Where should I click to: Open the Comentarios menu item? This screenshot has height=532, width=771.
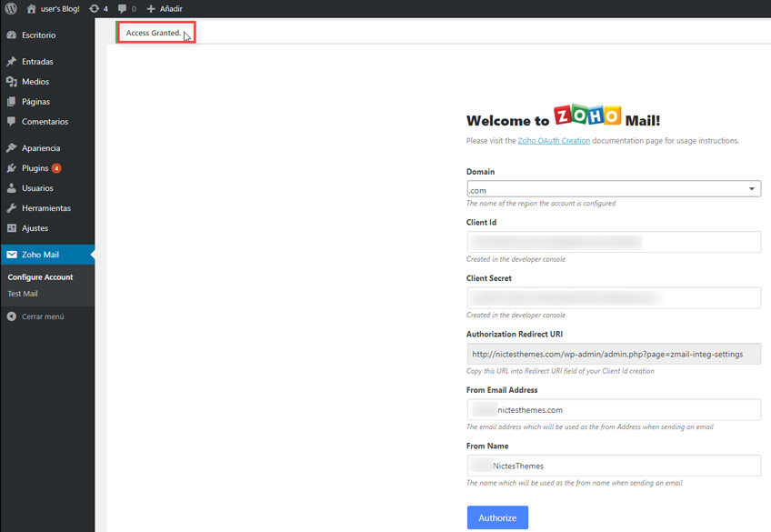point(47,122)
